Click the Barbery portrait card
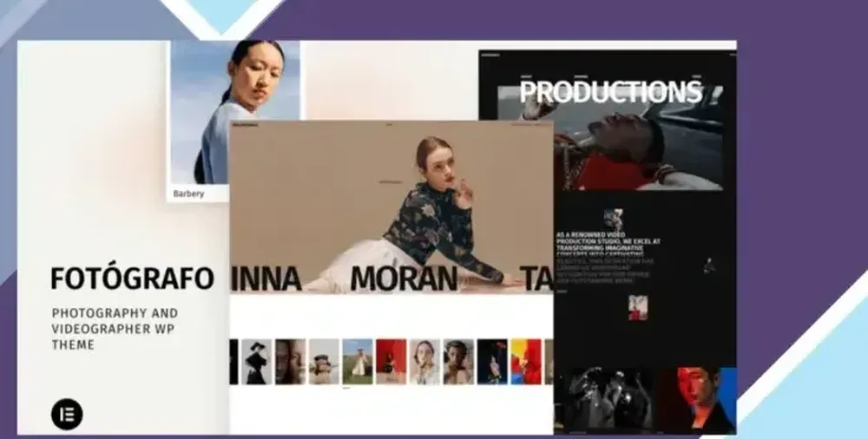This screenshot has width=868, height=439. tap(234, 120)
